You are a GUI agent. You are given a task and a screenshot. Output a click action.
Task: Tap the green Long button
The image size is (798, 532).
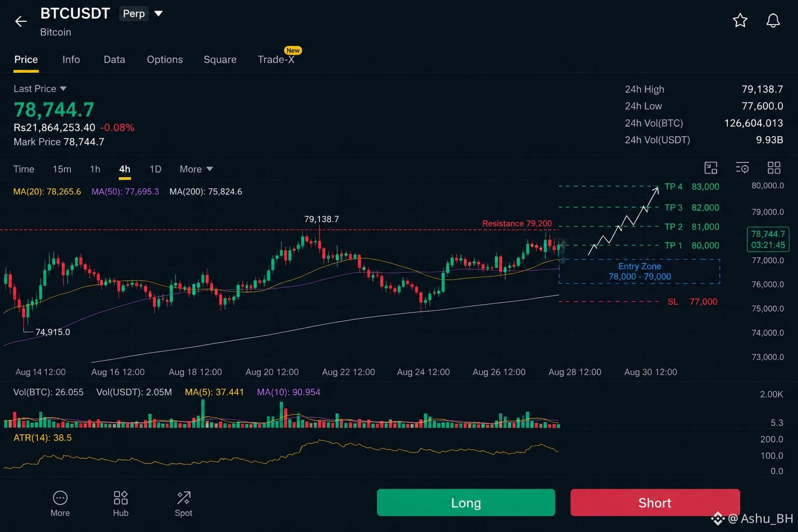[466, 502]
